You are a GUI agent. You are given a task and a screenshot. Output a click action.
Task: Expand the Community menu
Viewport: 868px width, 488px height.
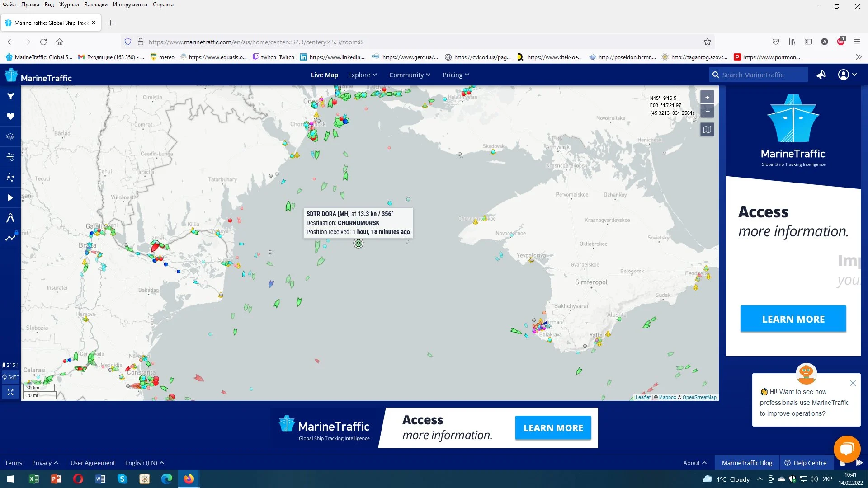410,75
